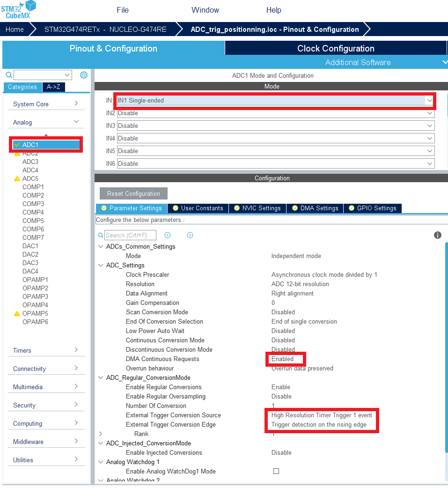This screenshot has width=448, height=488.
Task: Open the categories settings gear icon
Action: pyautogui.click(x=84, y=75)
